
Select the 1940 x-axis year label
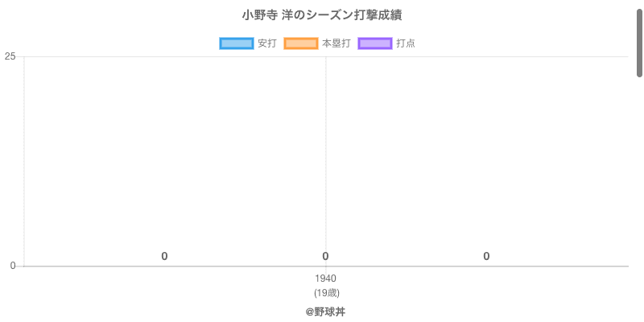coord(326,279)
